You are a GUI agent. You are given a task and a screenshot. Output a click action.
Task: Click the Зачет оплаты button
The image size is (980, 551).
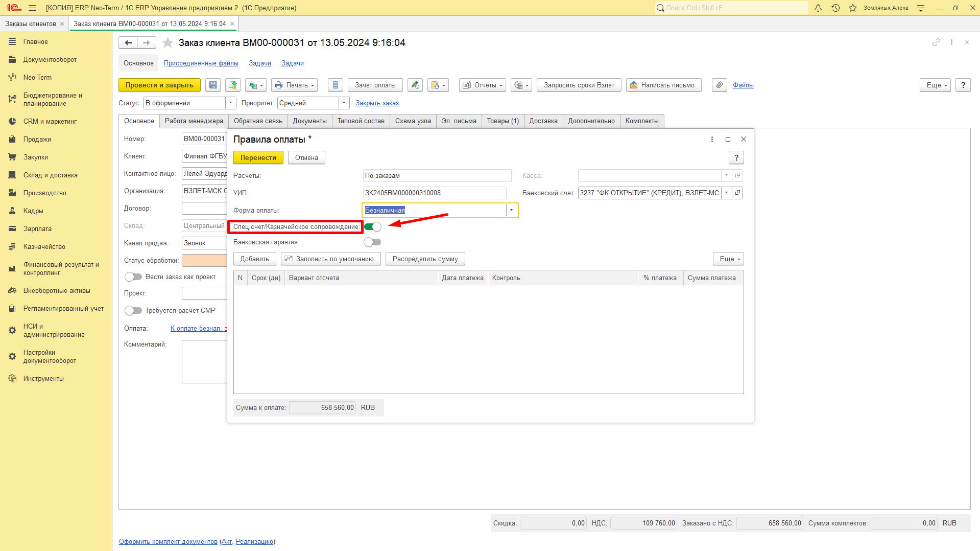[x=375, y=85]
